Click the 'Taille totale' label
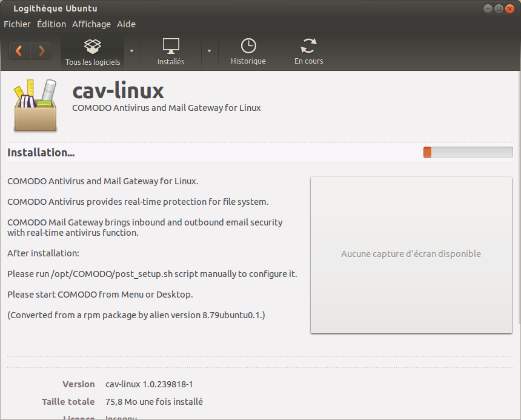Viewport: 521px width, 420px height. tap(68, 402)
